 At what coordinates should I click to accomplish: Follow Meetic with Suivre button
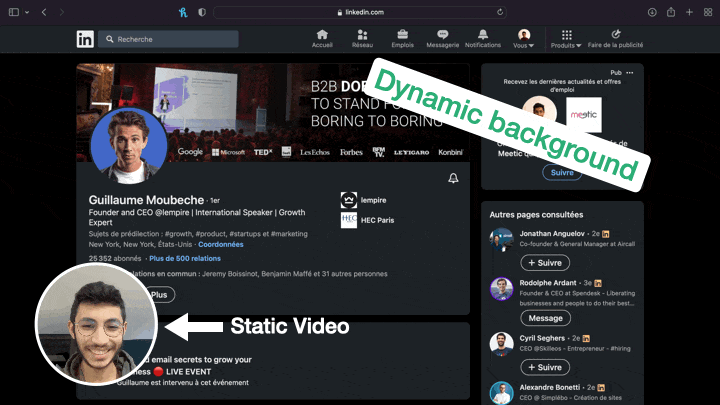point(562,173)
